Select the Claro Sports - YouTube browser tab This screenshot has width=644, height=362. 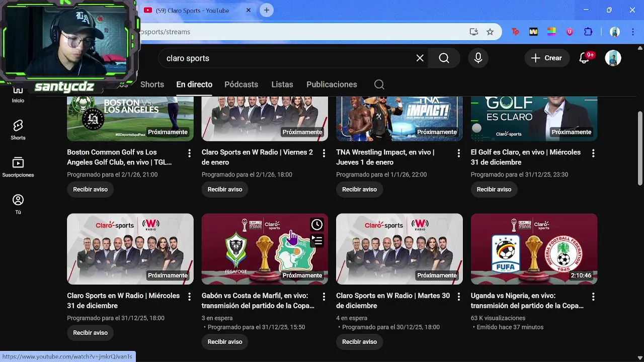pos(196,10)
